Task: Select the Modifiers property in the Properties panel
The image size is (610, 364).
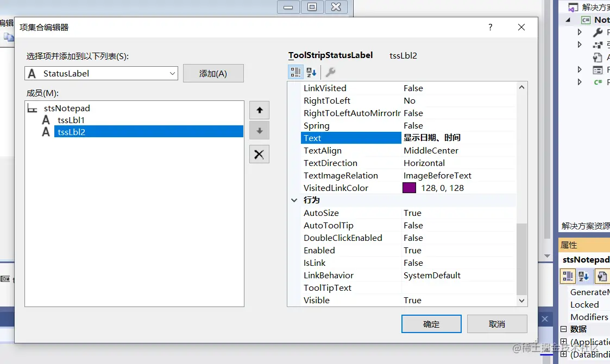Action: 589,317
